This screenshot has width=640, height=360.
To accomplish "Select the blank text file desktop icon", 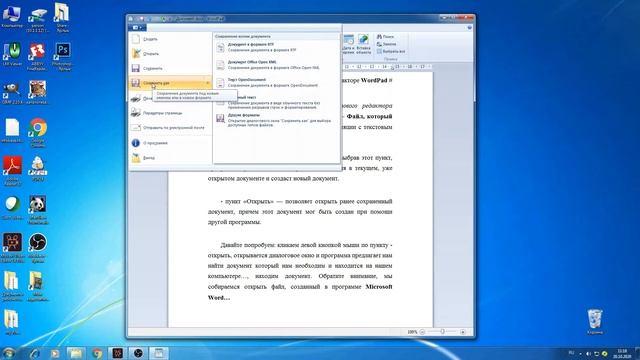I will (12, 131).
